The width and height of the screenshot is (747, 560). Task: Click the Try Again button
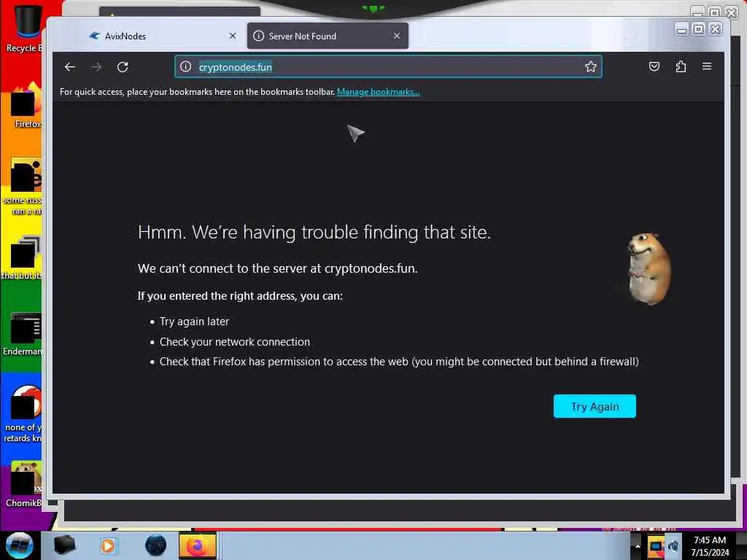pyautogui.click(x=595, y=406)
